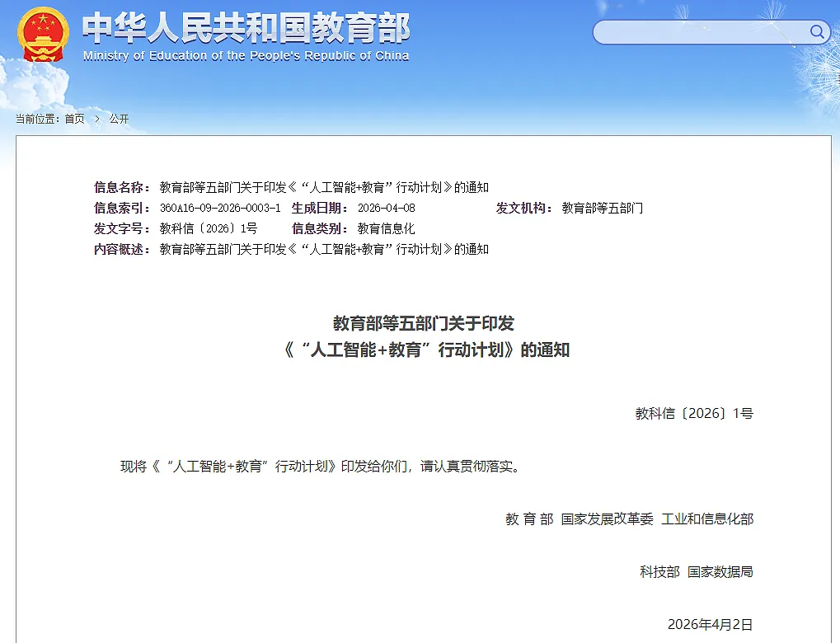The width and height of the screenshot is (840, 643).
Task: Click the breadcrumb arrow after 首页
Action: coord(97,119)
